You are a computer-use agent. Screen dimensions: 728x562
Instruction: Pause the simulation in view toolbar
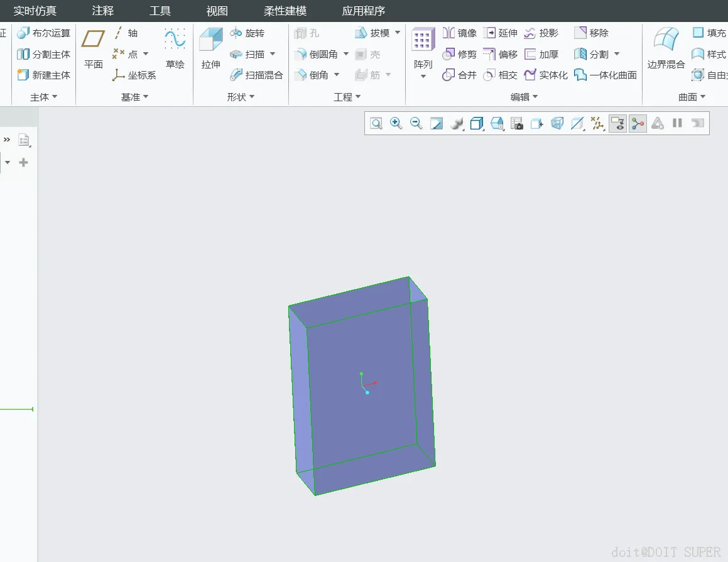677,123
